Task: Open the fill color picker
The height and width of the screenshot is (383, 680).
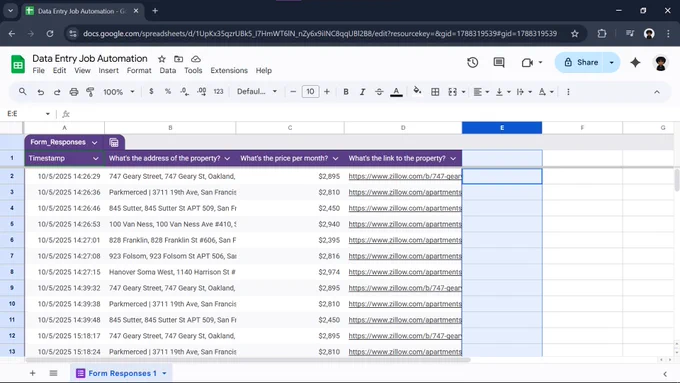Action: click(x=417, y=92)
